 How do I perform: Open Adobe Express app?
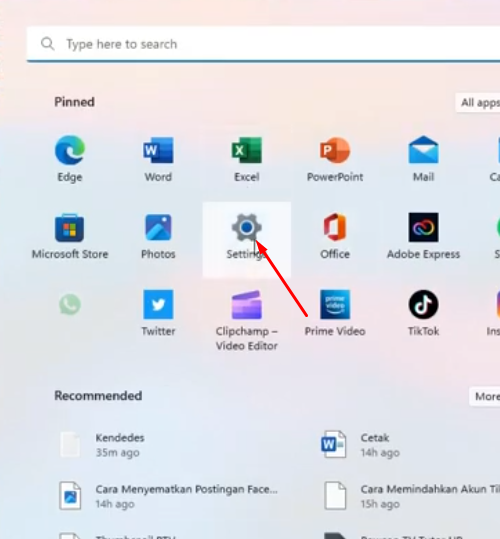tap(423, 236)
